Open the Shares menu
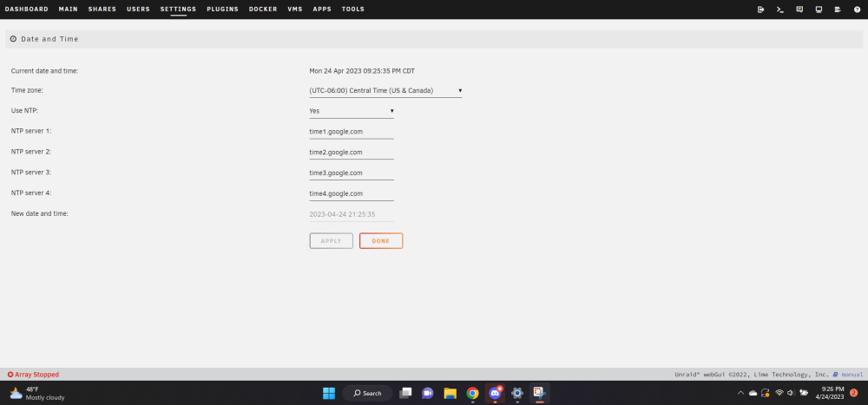This screenshot has height=405, width=868. point(102,10)
